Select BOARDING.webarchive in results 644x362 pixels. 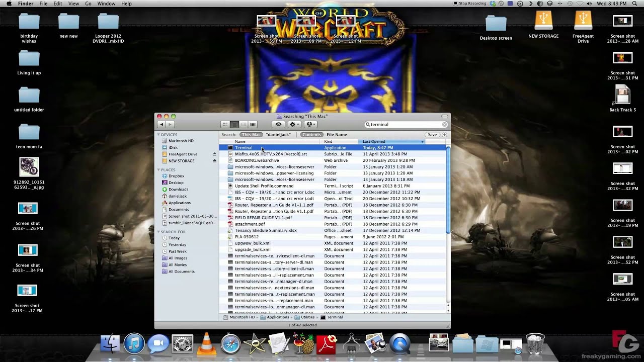[x=333, y=160]
